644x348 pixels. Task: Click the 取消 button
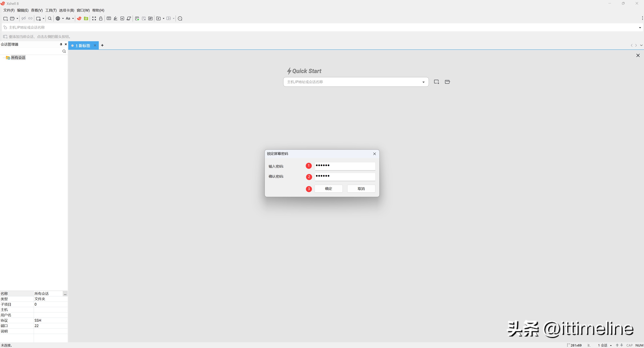[x=361, y=189]
